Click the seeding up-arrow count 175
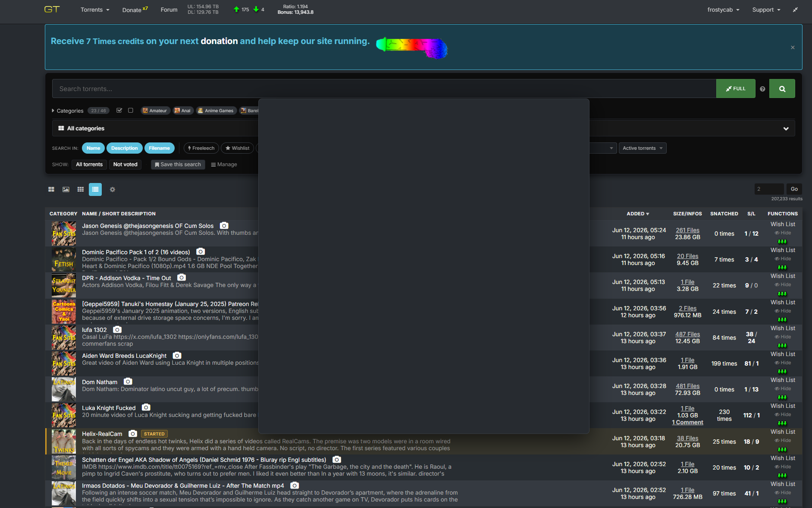Viewport: 812px width, 508px height. tap(241, 9)
